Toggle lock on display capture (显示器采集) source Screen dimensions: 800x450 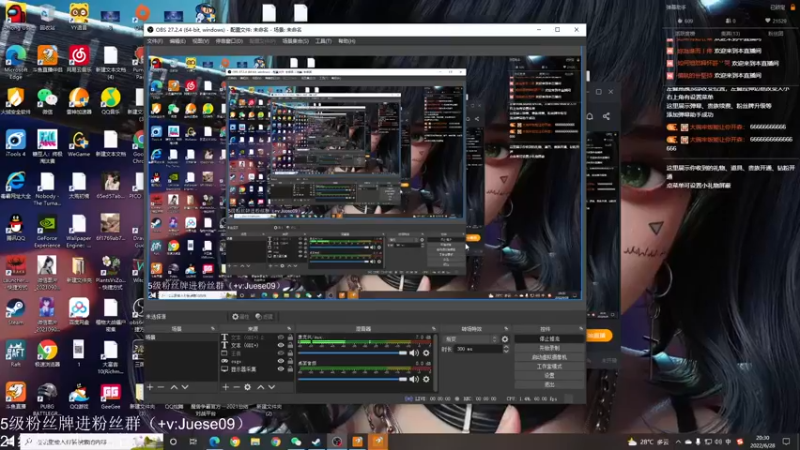[x=290, y=369]
